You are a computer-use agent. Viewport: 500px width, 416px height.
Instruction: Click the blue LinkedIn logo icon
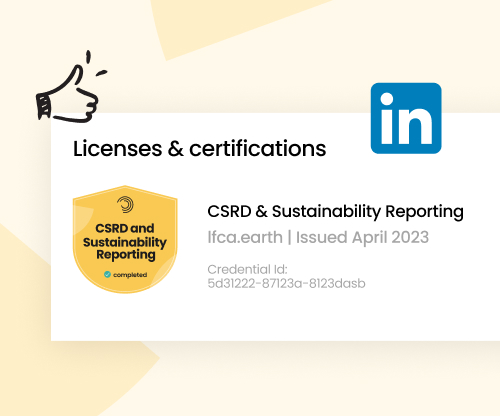point(406,118)
